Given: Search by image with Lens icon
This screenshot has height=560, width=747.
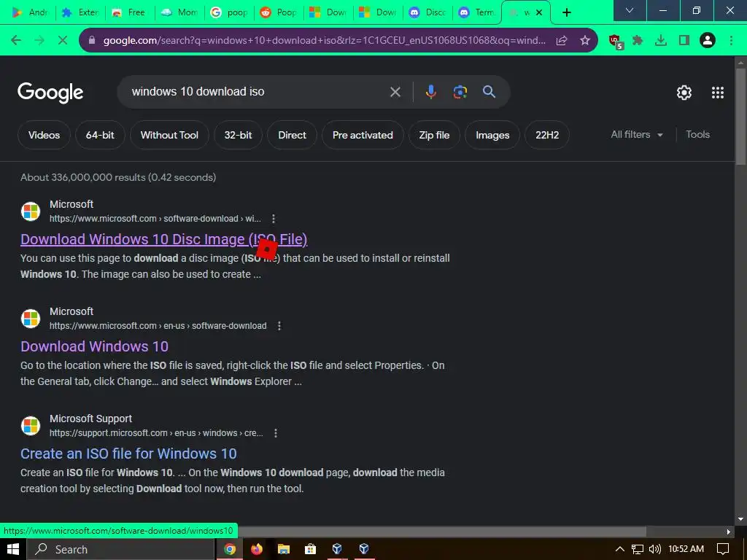Looking at the screenshot, I should tap(460, 91).
